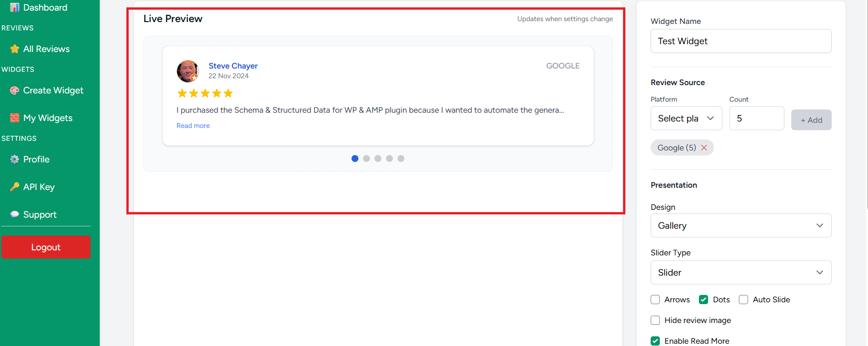
Task: Open the Slider Type dropdown
Action: 741,272
